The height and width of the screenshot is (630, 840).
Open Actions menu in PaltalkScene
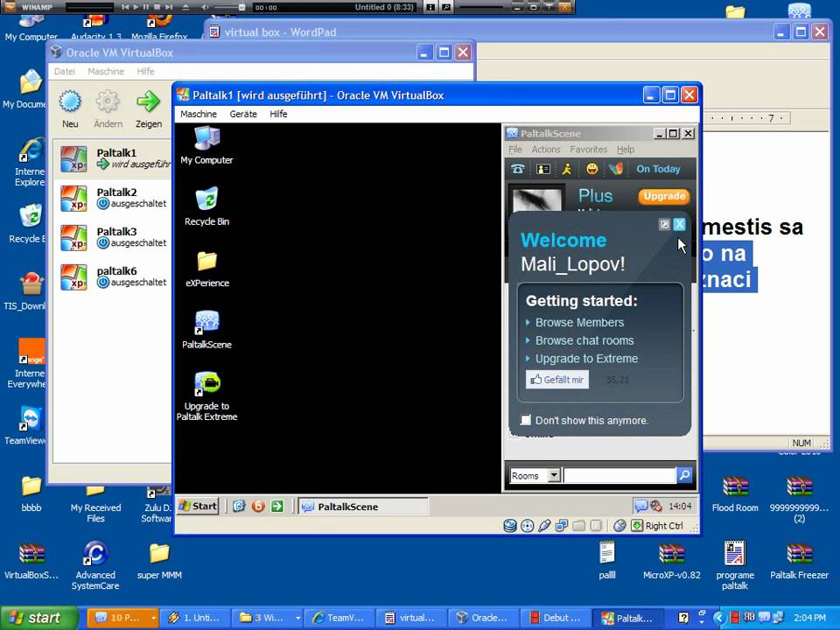(x=545, y=150)
